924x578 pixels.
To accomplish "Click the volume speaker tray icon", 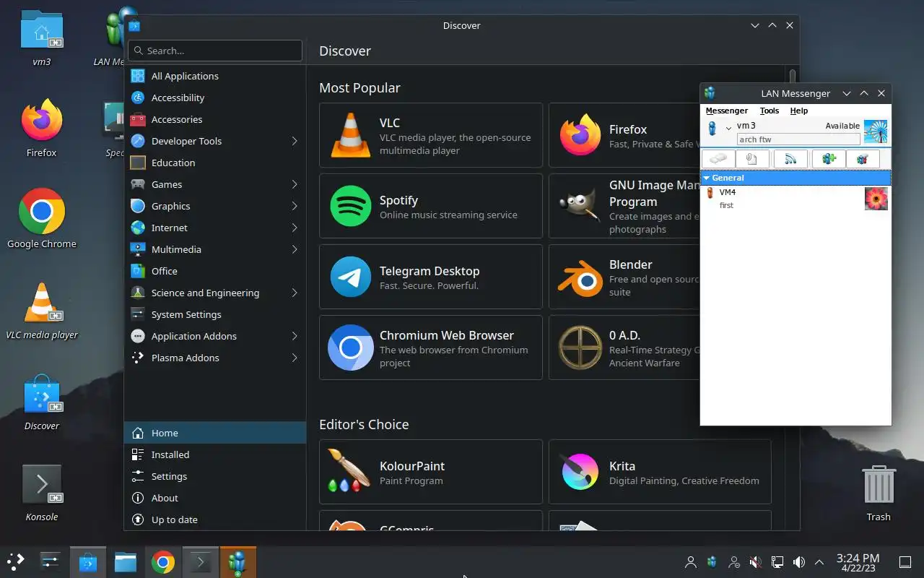I will point(799,562).
